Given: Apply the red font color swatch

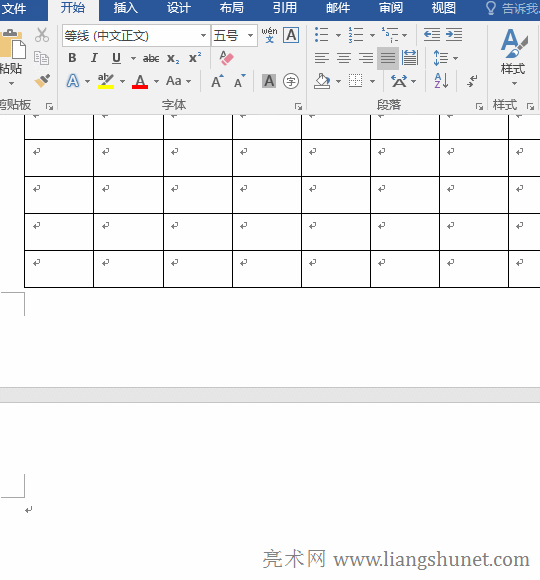Looking at the screenshot, I should click(x=140, y=81).
